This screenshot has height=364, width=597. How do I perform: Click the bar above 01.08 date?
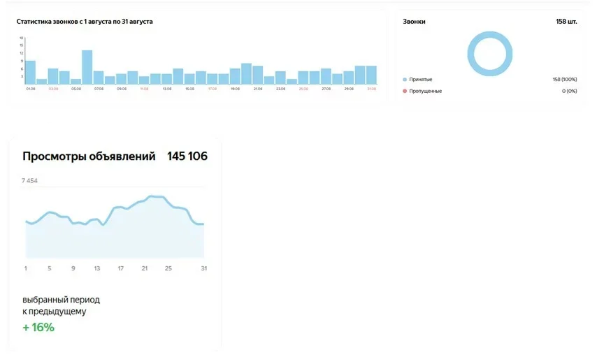(31, 72)
